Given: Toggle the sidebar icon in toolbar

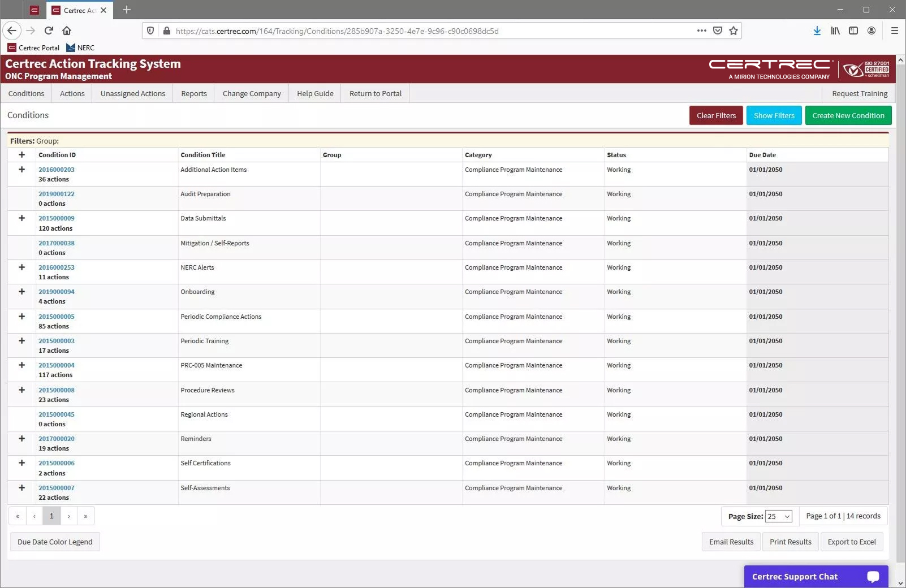Looking at the screenshot, I should pyautogui.click(x=853, y=31).
